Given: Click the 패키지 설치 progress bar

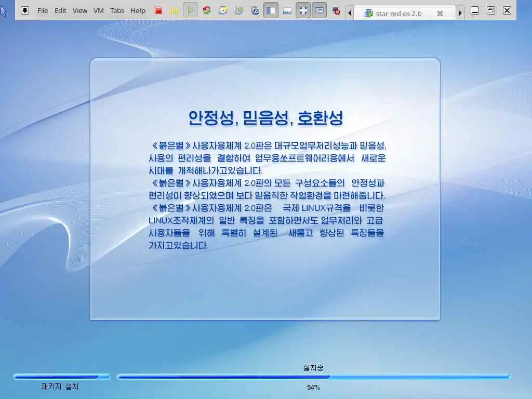Looking at the screenshot, I should [62, 376].
